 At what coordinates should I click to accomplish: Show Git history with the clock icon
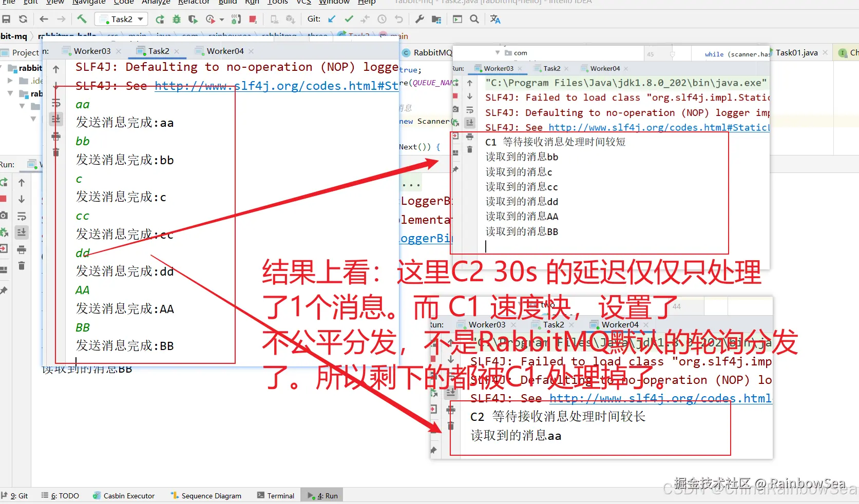coord(382,20)
